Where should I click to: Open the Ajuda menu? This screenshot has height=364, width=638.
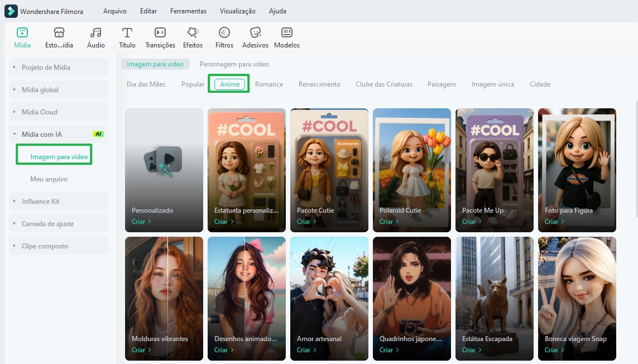pyautogui.click(x=277, y=11)
